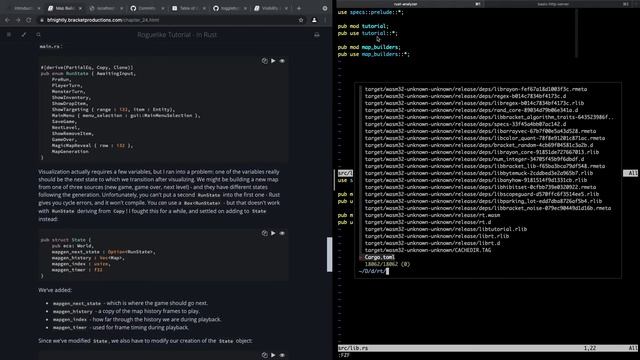The width and height of the screenshot is (640, 360).
Task: Select rand_core .d entry in FZF
Action: (x=471, y=110)
